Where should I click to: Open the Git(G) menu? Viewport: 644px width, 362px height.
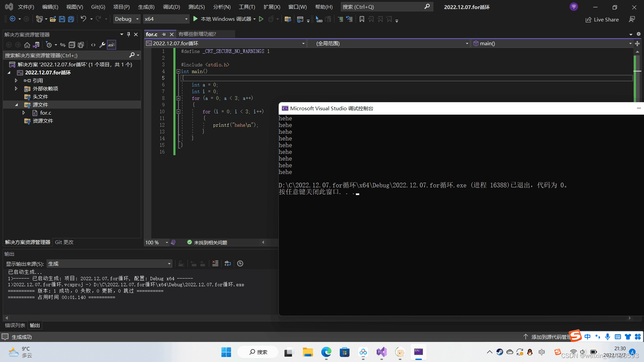point(98,7)
